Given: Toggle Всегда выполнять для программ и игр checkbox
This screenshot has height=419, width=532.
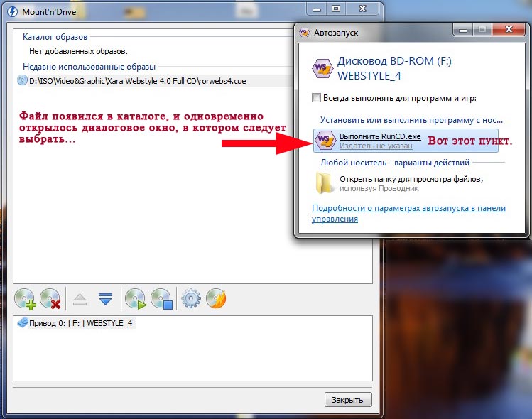Looking at the screenshot, I should (316, 98).
